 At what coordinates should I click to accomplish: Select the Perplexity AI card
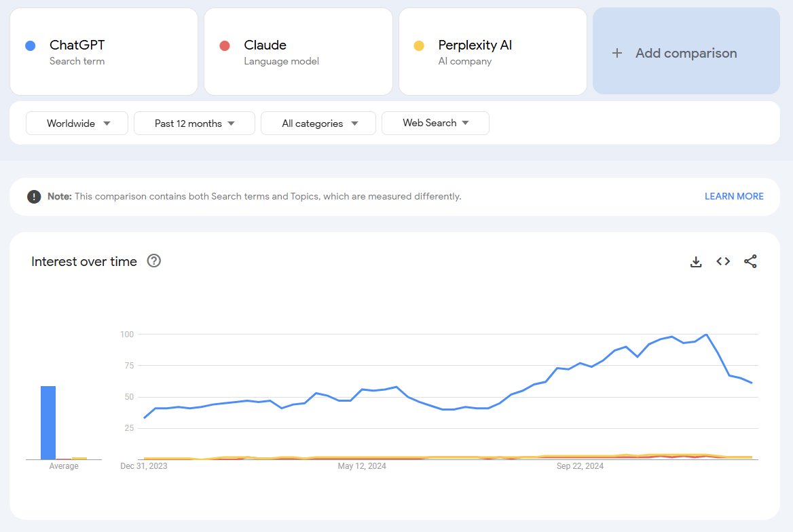(492, 51)
